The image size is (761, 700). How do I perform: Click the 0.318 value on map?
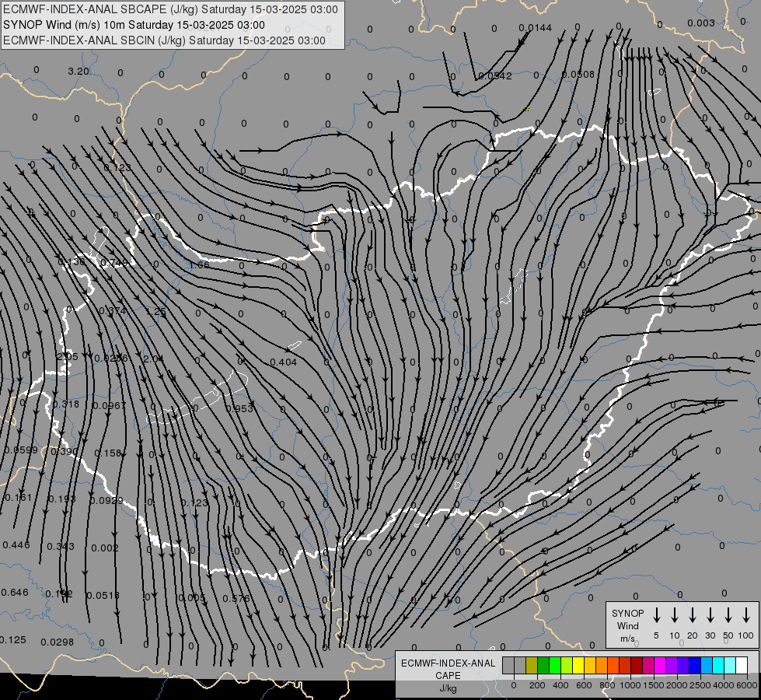tap(65, 404)
